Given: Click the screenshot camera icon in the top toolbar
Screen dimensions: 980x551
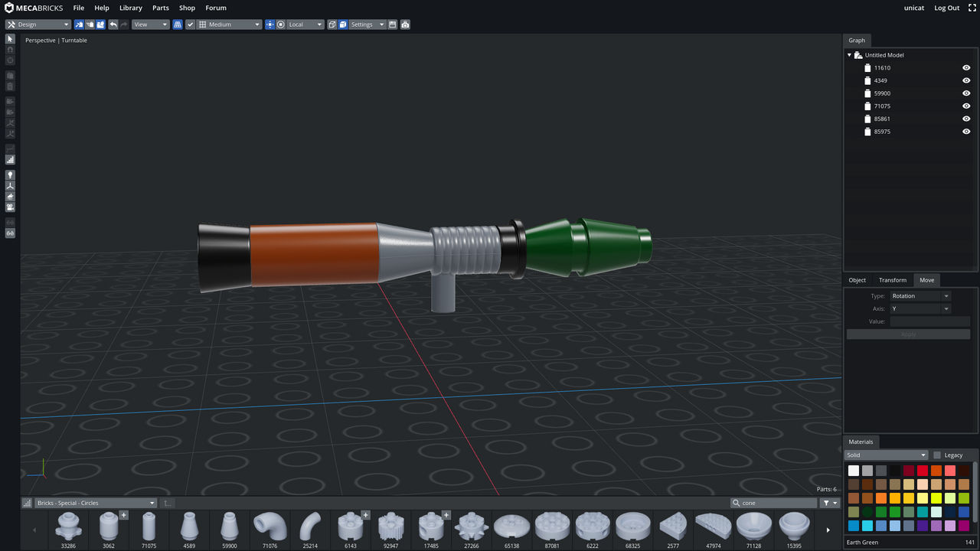Looking at the screenshot, I should (x=404, y=24).
